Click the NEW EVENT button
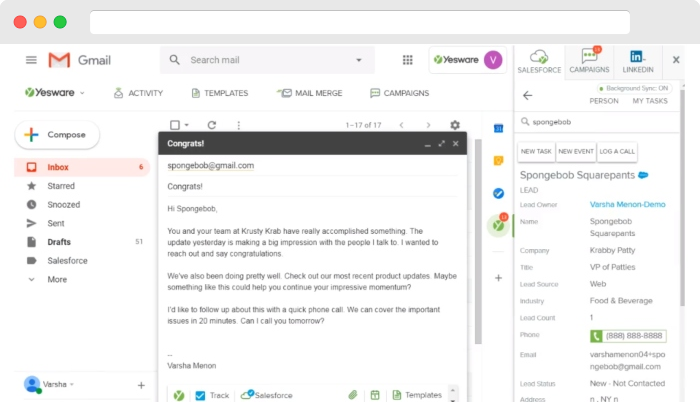Image resolution: width=700 pixels, height=402 pixels. click(x=576, y=151)
